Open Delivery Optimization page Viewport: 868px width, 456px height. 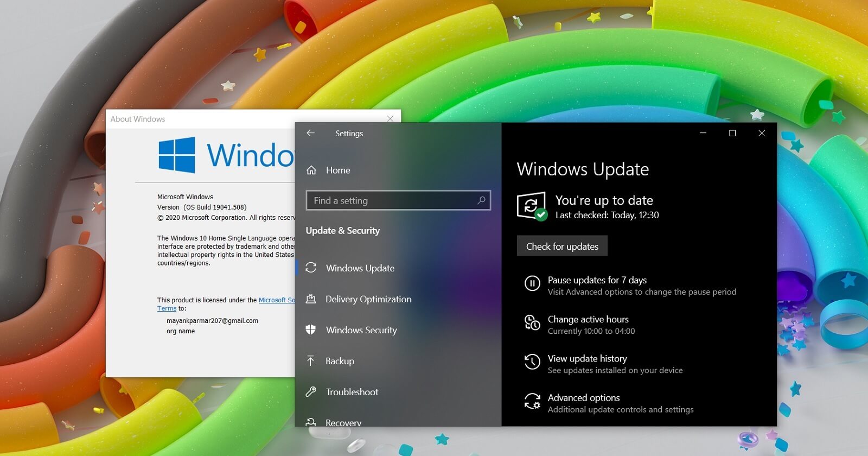pyautogui.click(x=368, y=299)
